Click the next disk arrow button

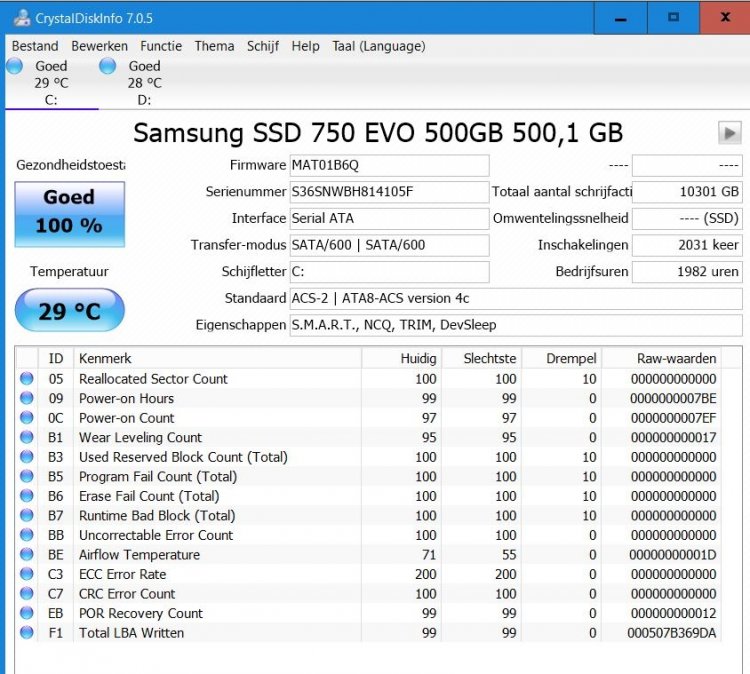pos(728,133)
